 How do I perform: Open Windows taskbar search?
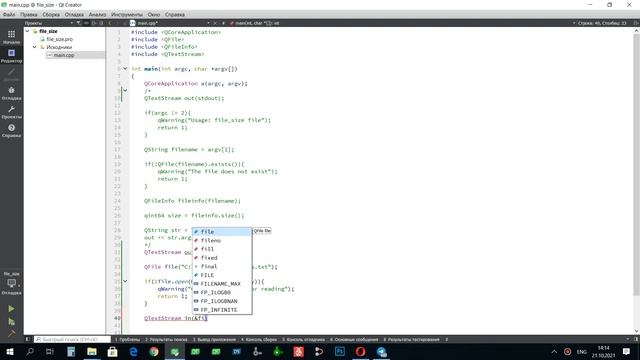point(30,351)
